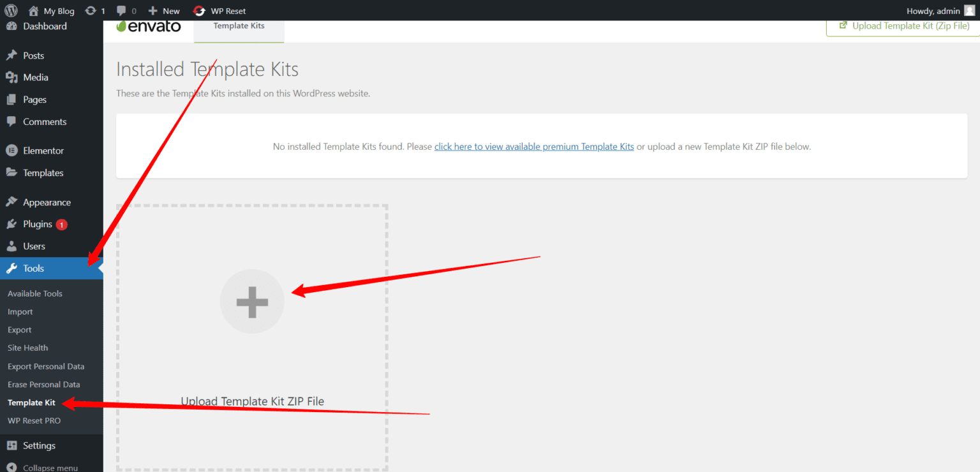Open the New item menu in the admin bar

pos(163,10)
